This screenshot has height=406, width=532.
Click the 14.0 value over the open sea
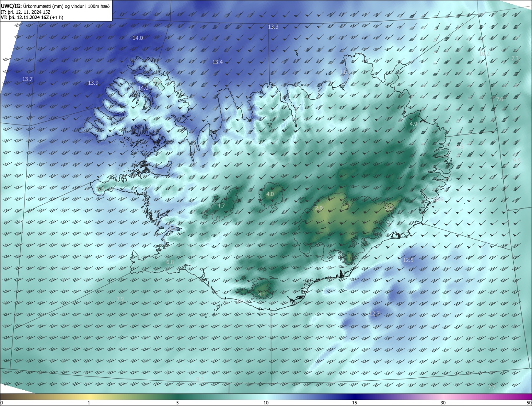pos(138,38)
